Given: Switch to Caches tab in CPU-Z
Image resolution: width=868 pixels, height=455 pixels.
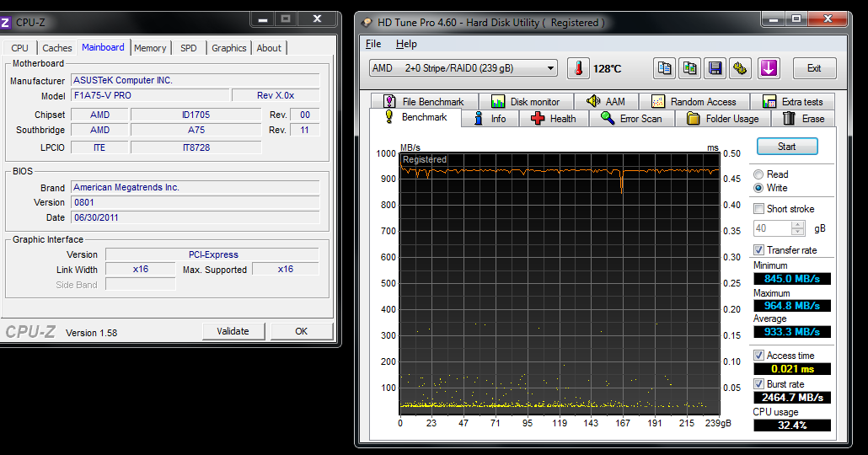Looking at the screenshot, I should coord(57,48).
